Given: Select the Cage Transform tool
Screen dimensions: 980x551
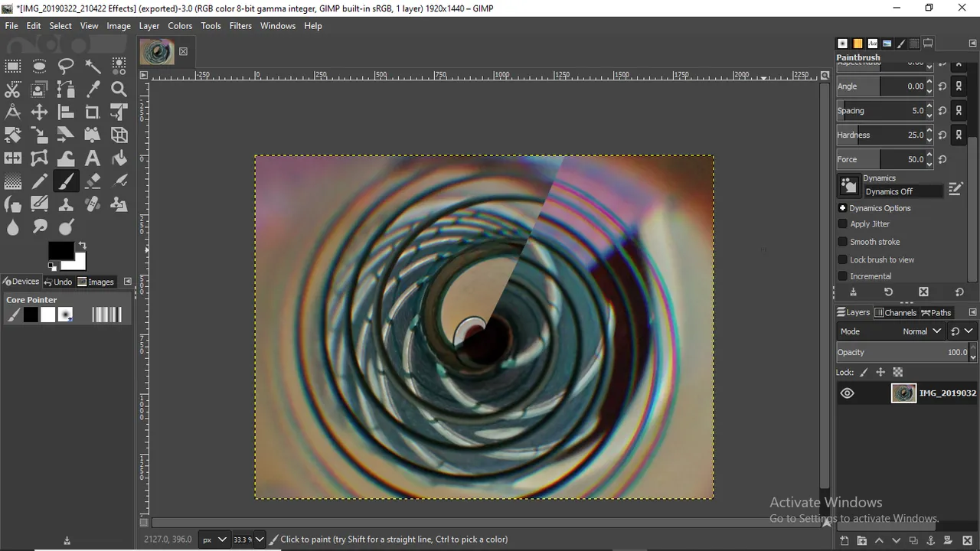Looking at the screenshot, I should click(x=39, y=158).
